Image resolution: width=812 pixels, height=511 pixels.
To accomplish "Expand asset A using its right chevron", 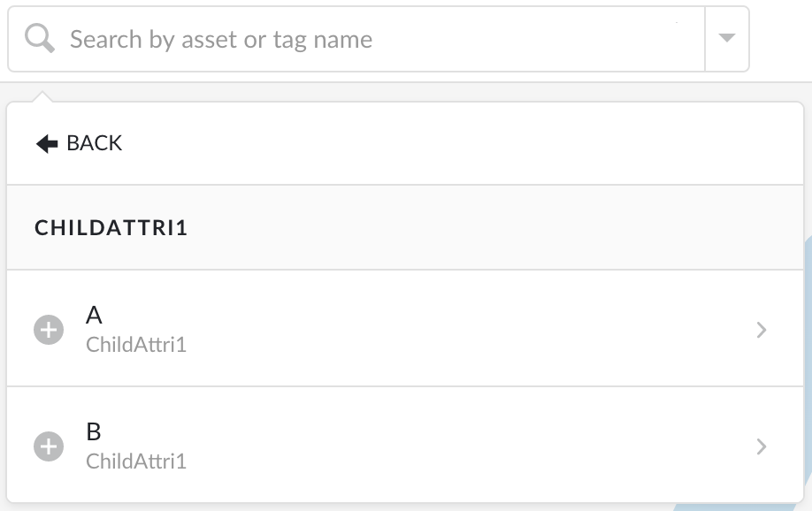I will [x=761, y=330].
